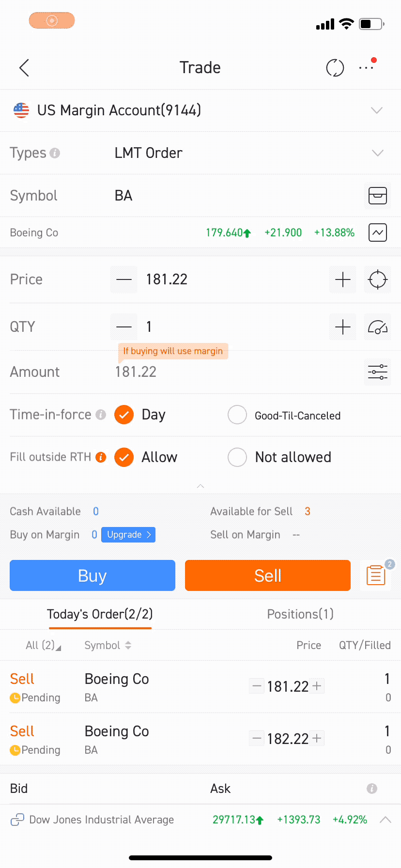The image size is (401, 868).
Task: Select Good-Til-Canceled time-in-force
Action: click(284, 415)
